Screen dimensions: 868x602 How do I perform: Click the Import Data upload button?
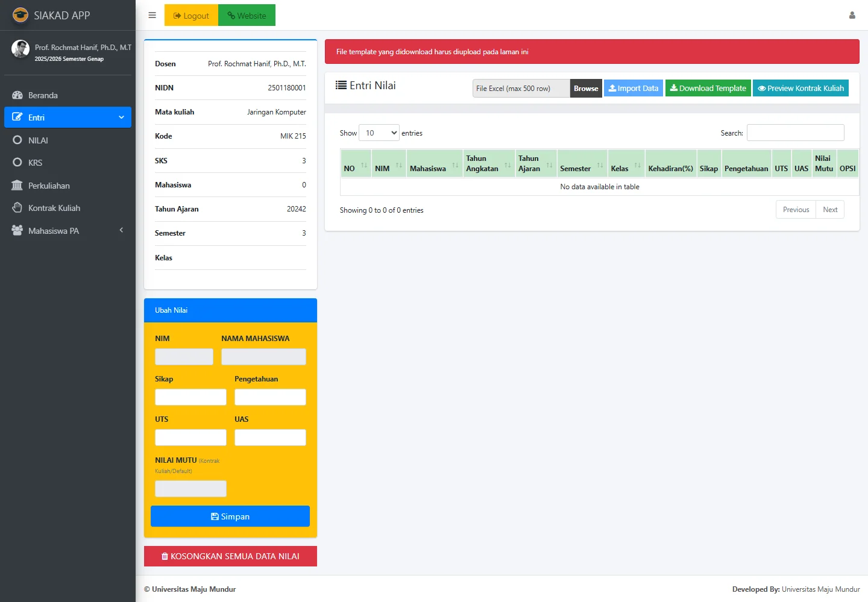(x=633, y=89)
